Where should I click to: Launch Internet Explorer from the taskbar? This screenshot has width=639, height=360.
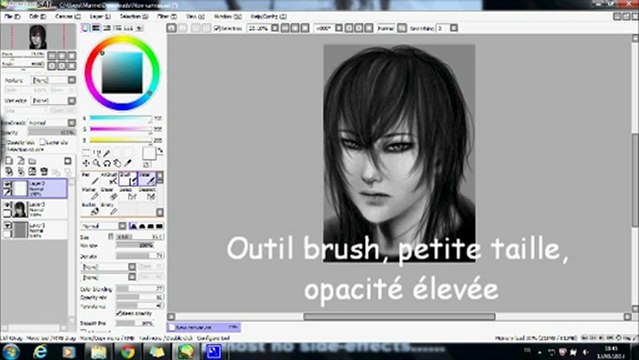[40, 351]
